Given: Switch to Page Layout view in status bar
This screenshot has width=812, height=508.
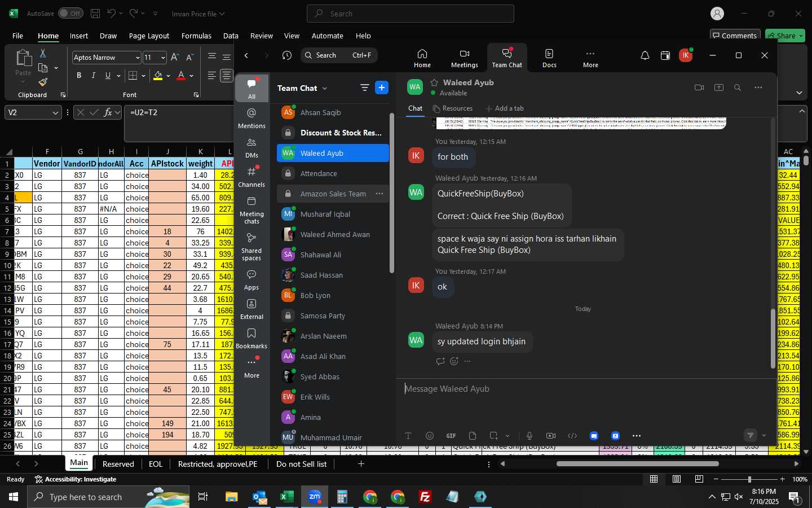Looking at the screenshot, I should pyautogui.click(x=677, y=479).
